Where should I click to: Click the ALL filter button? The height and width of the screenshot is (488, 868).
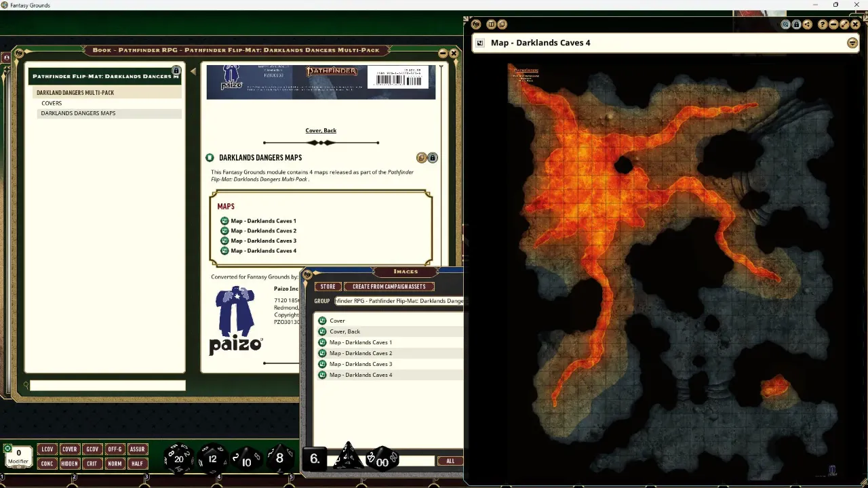tap(450, 461)
